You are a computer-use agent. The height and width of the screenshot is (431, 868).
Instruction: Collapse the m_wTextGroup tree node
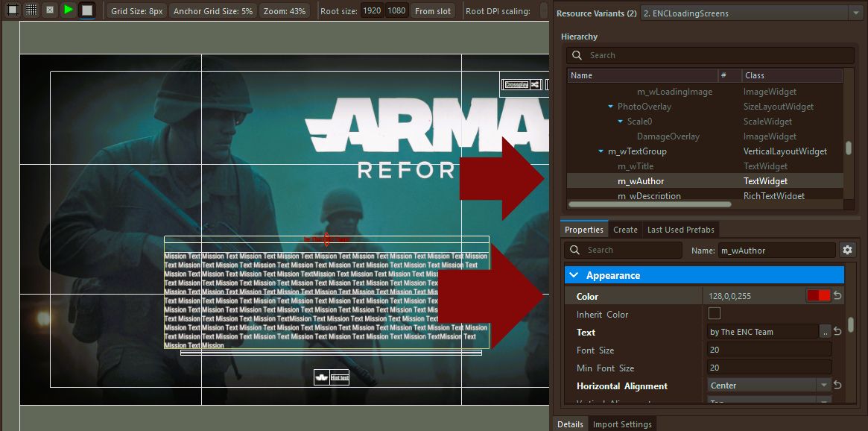tap(601, 151)
